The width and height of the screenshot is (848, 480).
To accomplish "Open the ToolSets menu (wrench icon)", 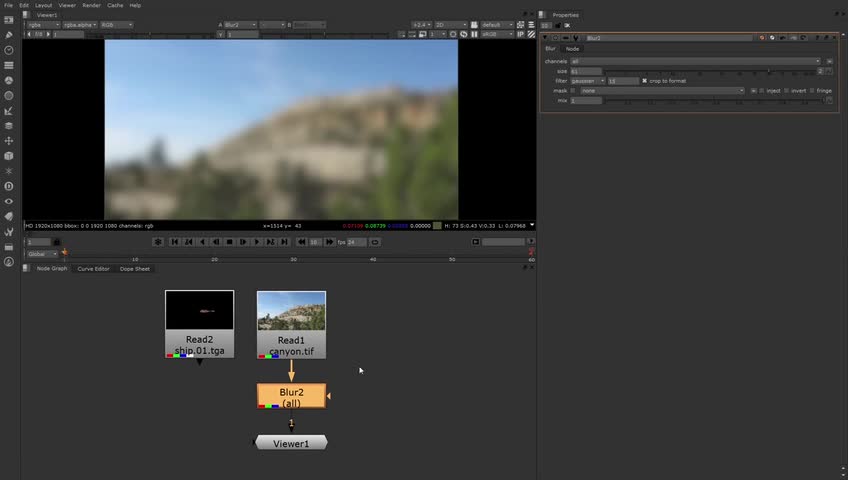I will [x=9, y=232].
